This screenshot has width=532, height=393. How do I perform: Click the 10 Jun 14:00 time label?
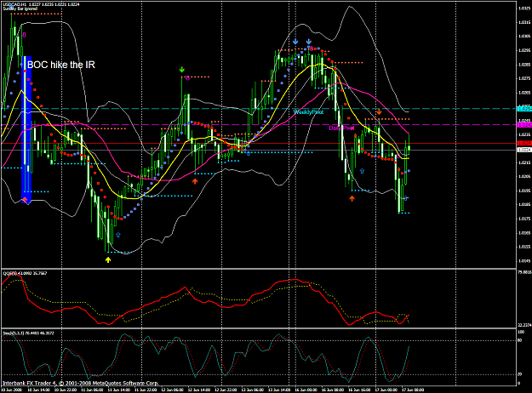tap(38, 390)
